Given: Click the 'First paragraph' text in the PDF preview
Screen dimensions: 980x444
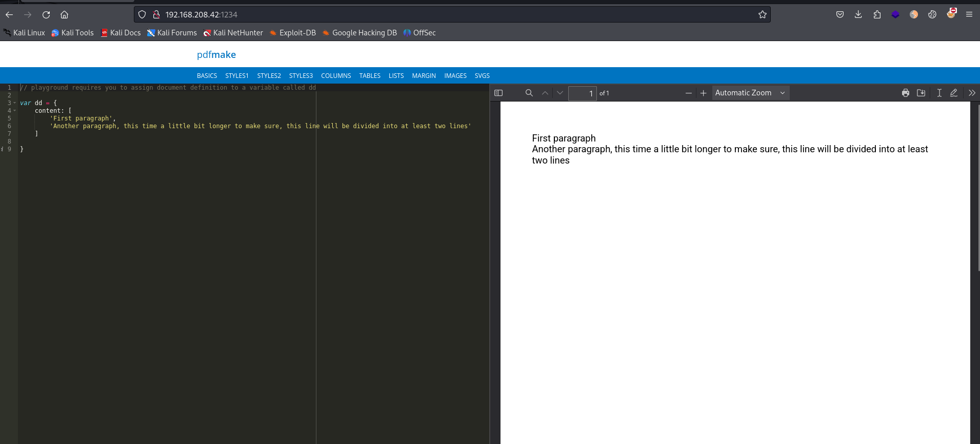Looking at the screenshot, I should pyautogui.click(x=564, y=138).
